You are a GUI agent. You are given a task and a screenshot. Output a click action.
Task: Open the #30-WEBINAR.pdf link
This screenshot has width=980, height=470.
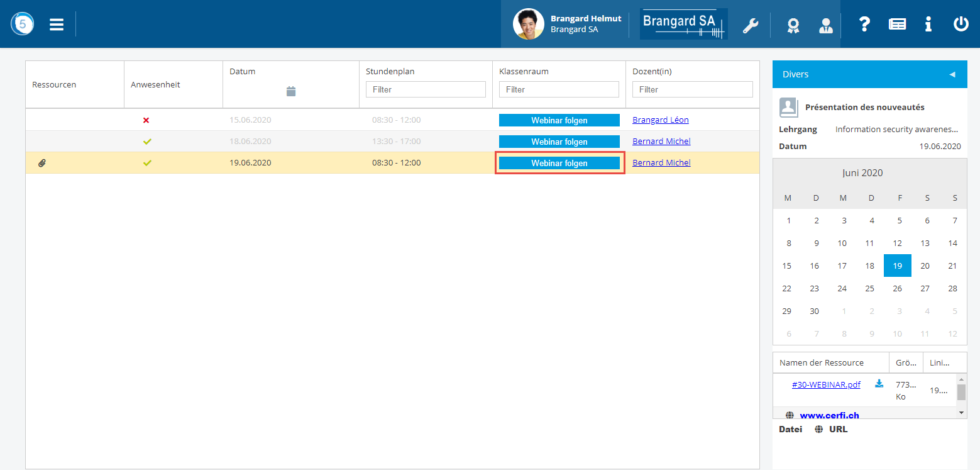coord(826,384)
